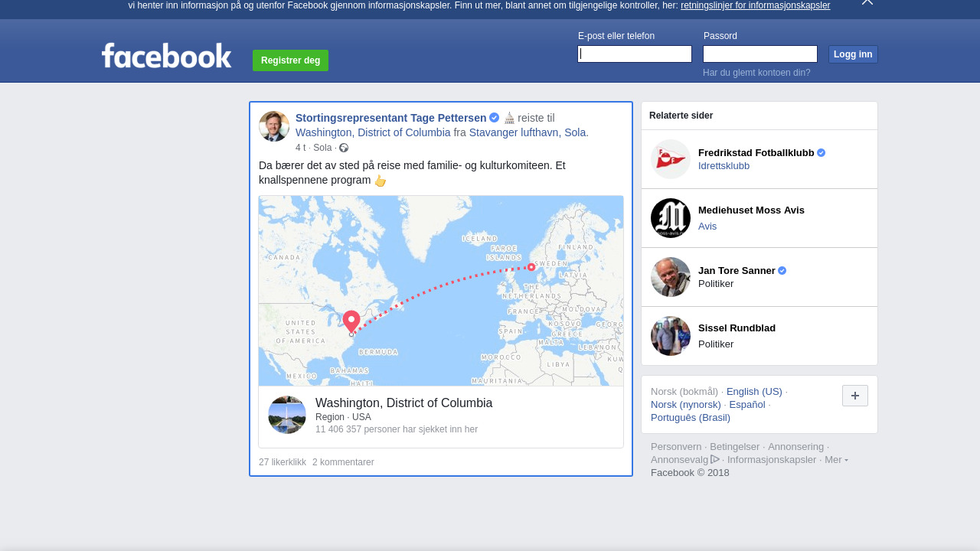The width and height of the screenshot is (980, 551).
Task: Switch language to Português (Brasil)
Action: coord(691,418)
